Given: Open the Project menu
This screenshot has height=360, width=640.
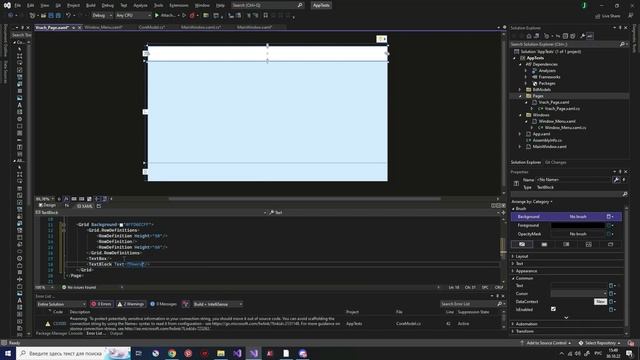Looking at the screenshot, I should click(73, 5).
